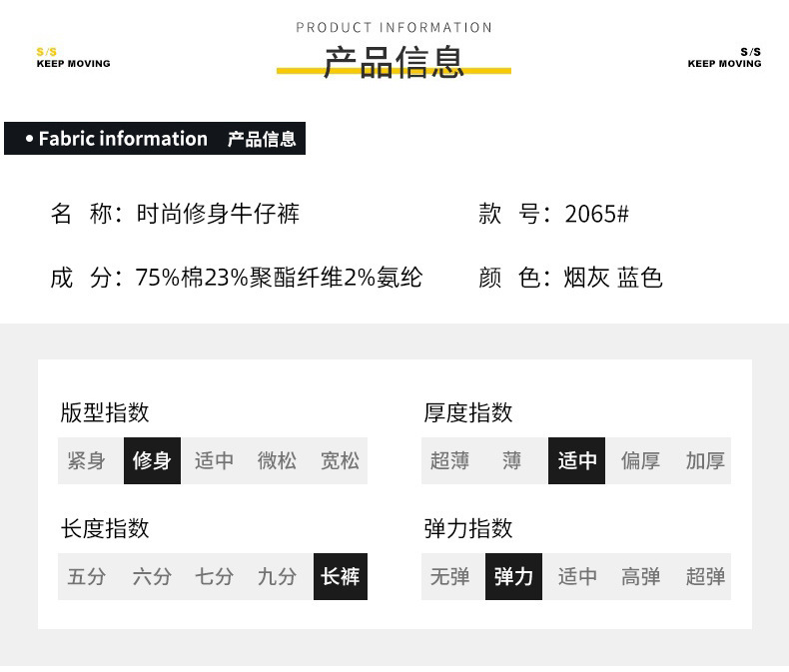Click the composition text 75%棉23%聚酯纤维2%氨纶

[x=279, y=278]
